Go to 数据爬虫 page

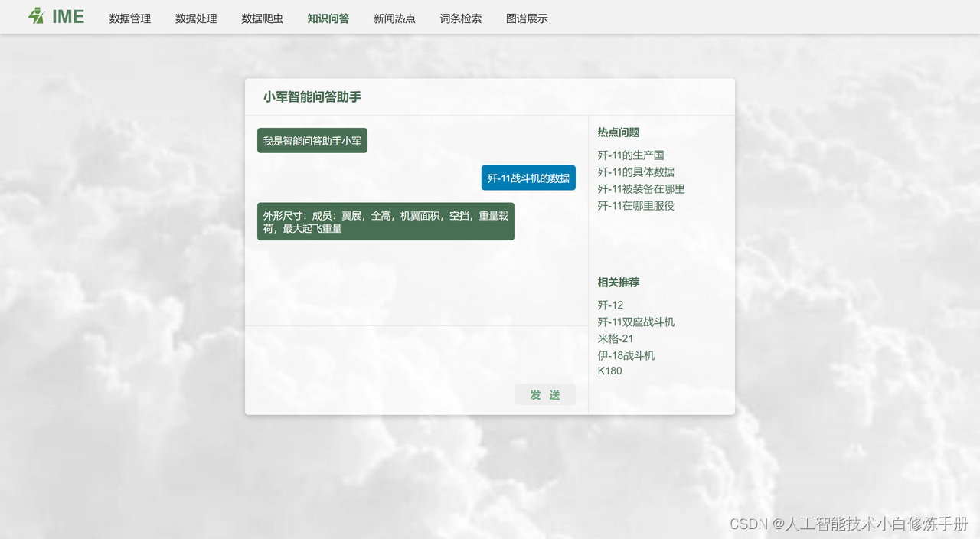point(262,18)
